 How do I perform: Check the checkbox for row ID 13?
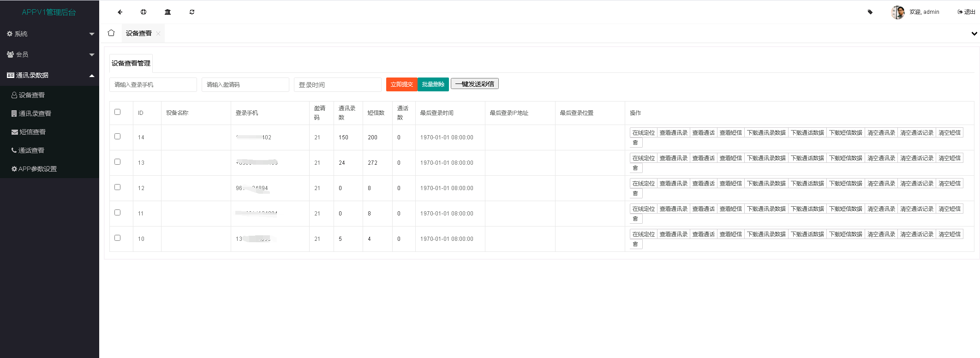117,162
